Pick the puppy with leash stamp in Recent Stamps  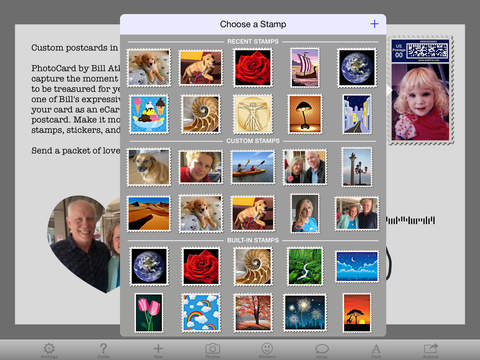[201, 68]
